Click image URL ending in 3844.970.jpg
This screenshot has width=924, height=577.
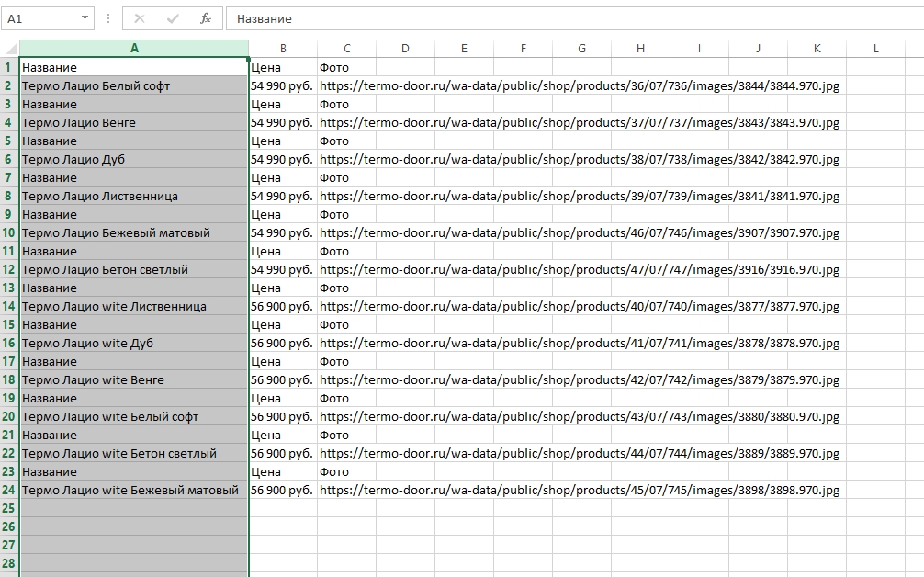click(580, 86)
